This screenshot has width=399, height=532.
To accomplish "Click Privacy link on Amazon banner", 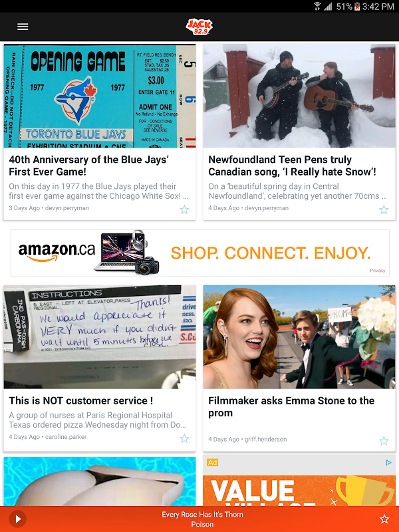I will pyautogui.click(x=377, y=271).
